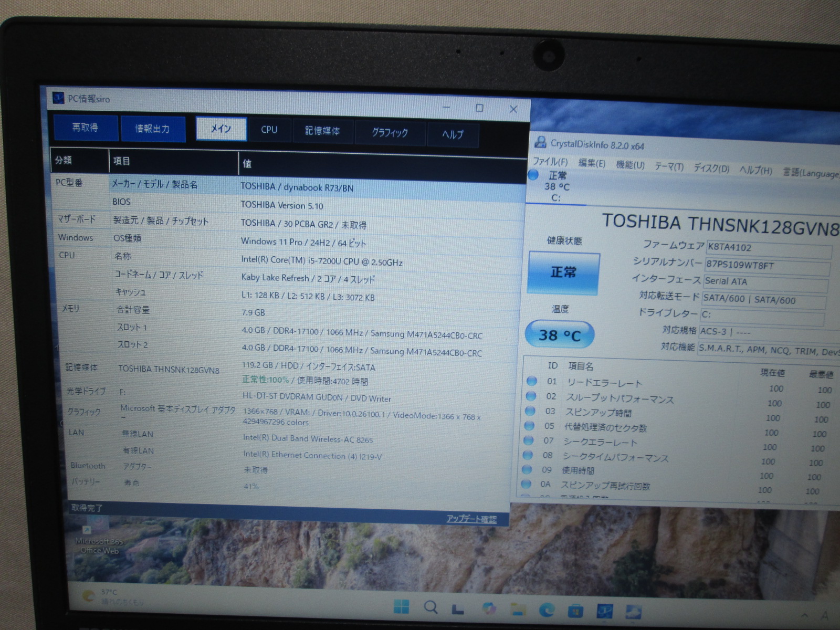Click the 値 column header
The width and height of the screenshot is (840, 630).
pyautogui.click(x=247, y=164)
